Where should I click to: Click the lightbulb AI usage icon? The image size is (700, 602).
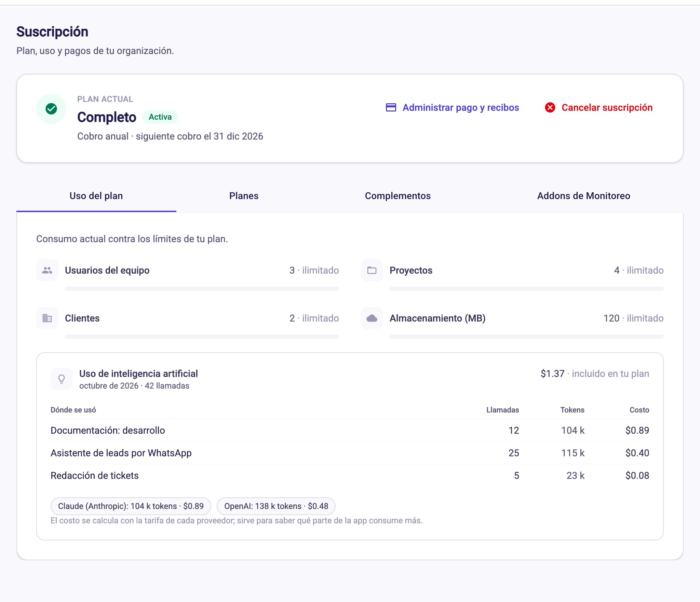point(62,379)
